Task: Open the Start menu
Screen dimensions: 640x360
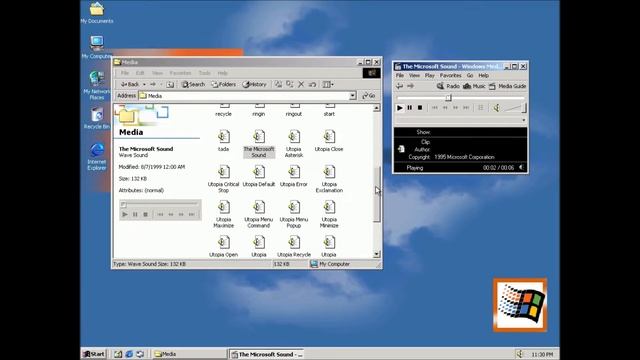Action: pos(94,354)
